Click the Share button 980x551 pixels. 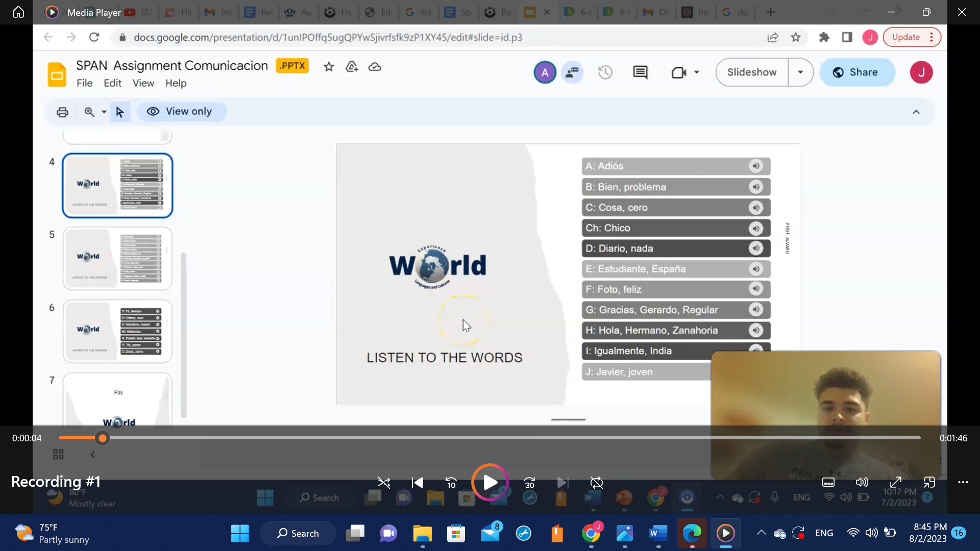857,72
